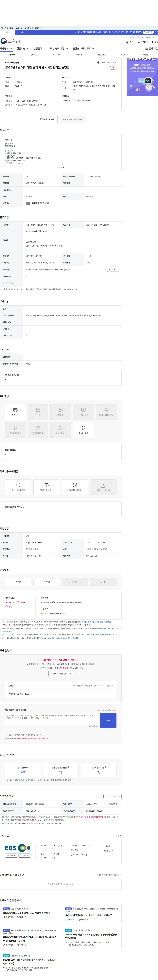
Task: Open the 지도 보기 button for 근무 예정지
Action: (x=113, y=270)
